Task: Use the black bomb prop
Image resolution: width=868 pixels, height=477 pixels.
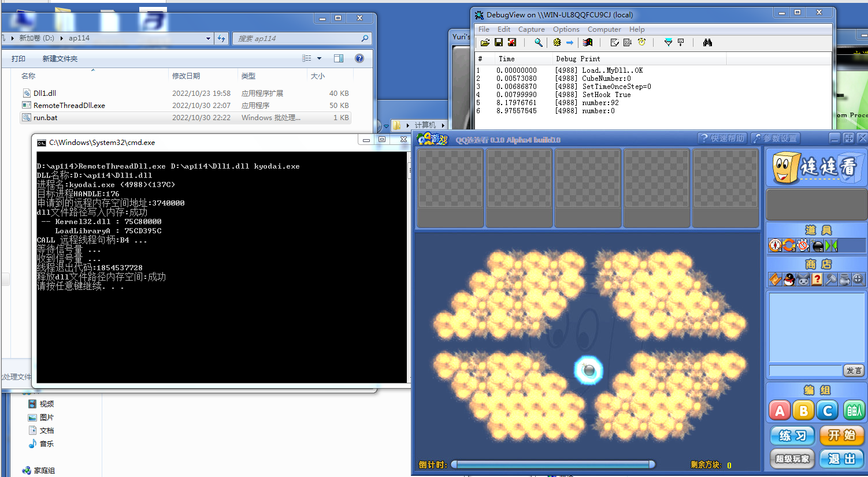Action: 817,245
